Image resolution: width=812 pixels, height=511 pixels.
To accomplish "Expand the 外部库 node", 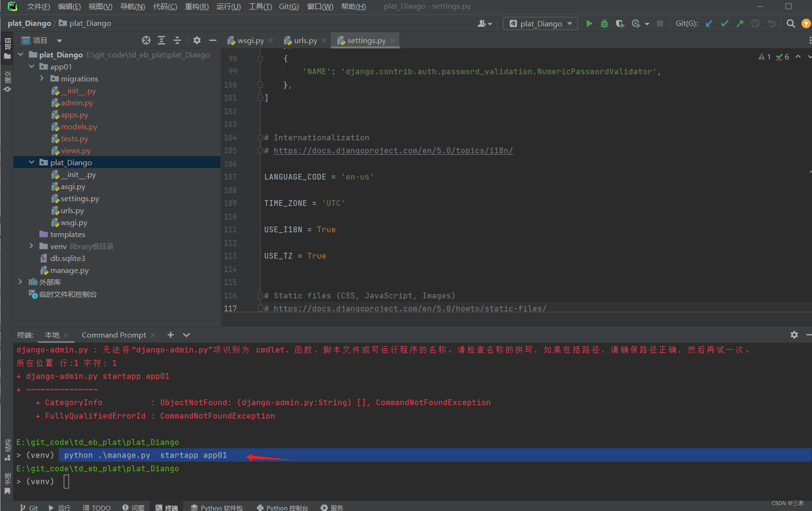I will point(20,282).
